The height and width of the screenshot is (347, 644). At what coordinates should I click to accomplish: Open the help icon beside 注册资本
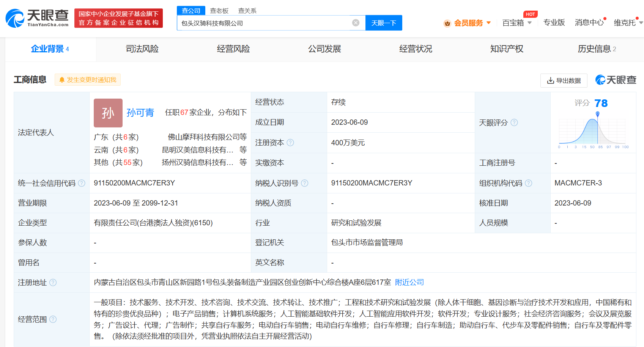(290, 143)
